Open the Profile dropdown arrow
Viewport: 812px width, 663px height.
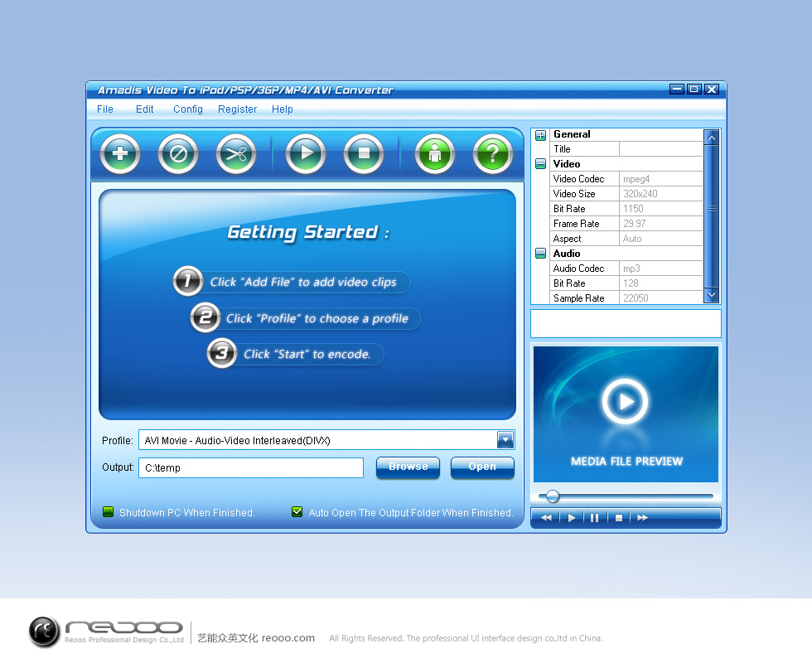(505, 440)
